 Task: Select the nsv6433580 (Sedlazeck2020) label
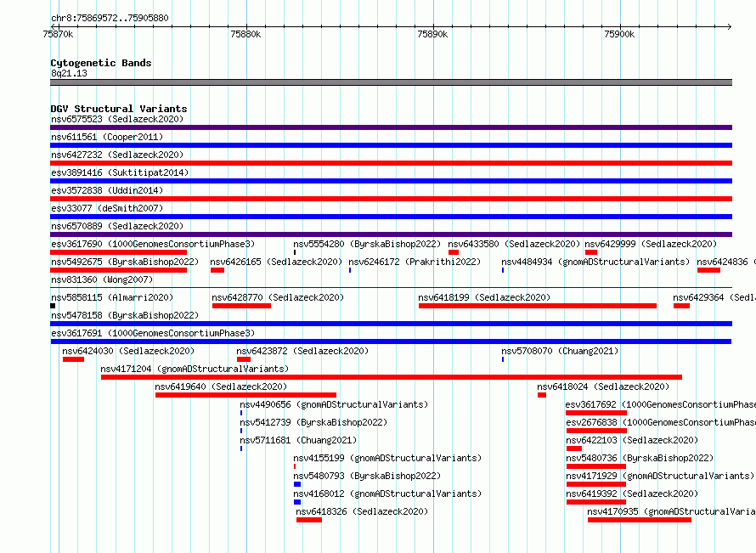[x=514, y=244]
